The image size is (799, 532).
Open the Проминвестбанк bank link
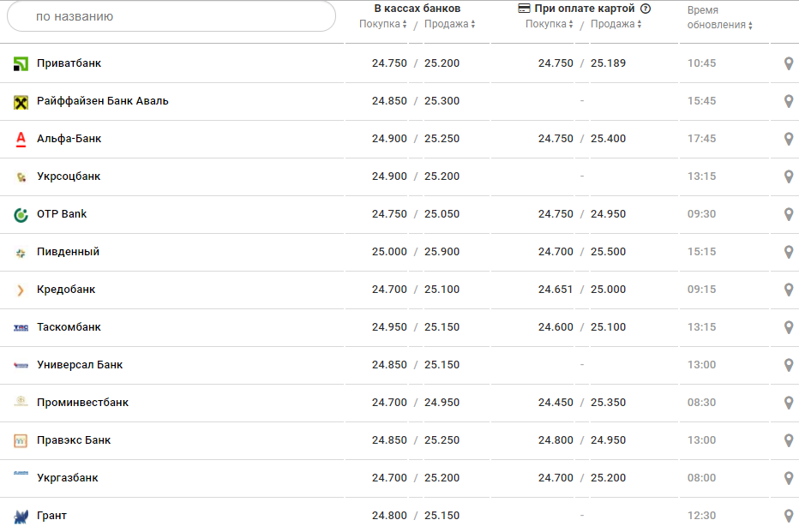82,403
